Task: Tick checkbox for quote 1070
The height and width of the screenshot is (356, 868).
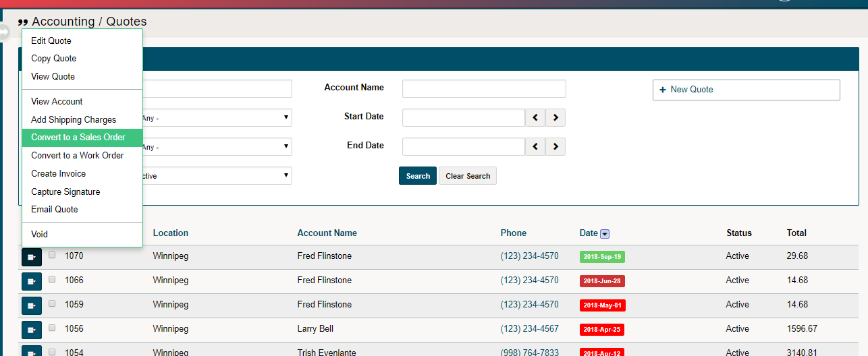Action: click(52, 255)
